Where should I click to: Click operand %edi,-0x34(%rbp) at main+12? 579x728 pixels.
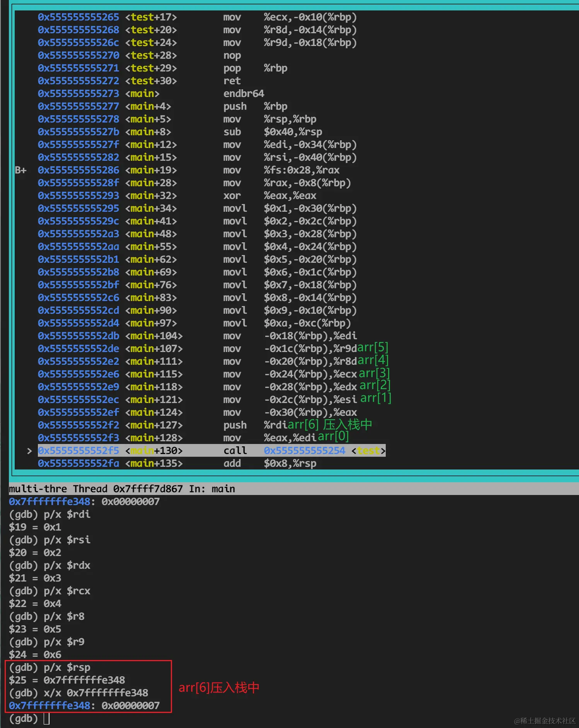(310, 145)
